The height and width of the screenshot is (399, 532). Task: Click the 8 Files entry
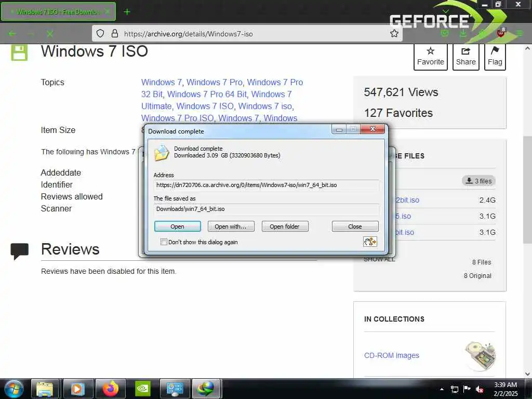482,262
